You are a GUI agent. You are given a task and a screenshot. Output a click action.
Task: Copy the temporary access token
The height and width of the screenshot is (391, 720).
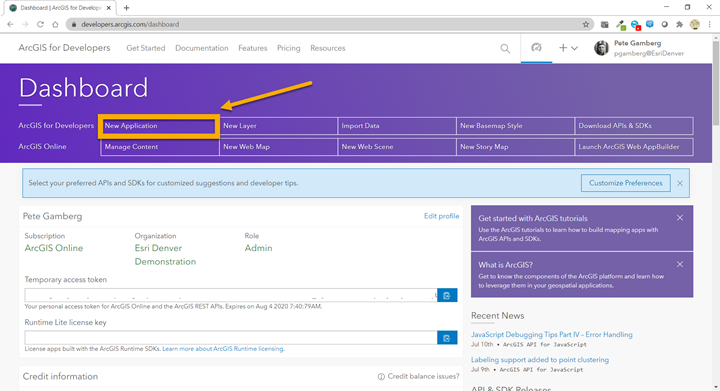[x=447, y=295]
